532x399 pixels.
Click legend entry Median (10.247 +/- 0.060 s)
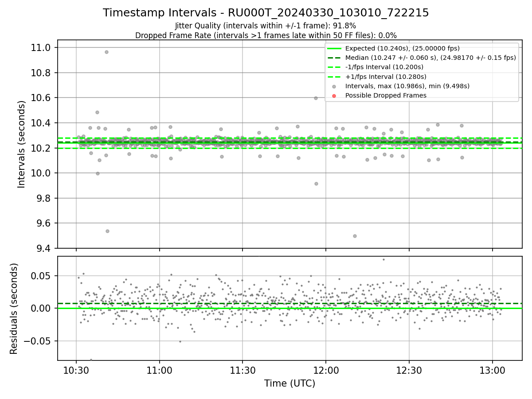click(x=430, y=58)
